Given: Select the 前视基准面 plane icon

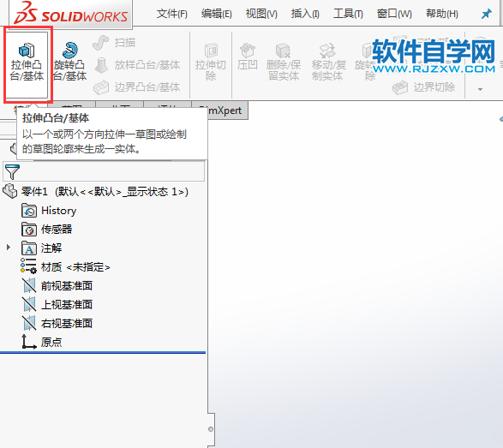Looking at the screenshot, I should pos(29,285).
